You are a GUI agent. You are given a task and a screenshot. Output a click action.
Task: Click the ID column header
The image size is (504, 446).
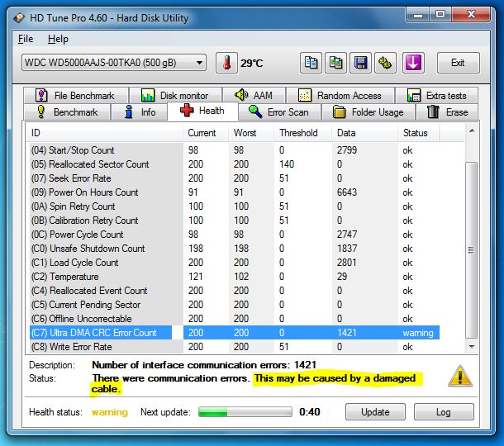click(x=104, y=133)
